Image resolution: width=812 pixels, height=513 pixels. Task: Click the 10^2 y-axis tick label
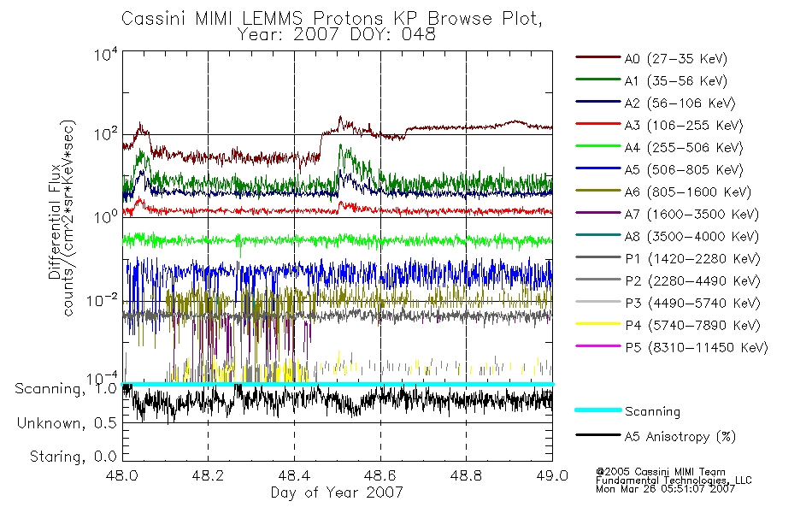coord(106,134)
